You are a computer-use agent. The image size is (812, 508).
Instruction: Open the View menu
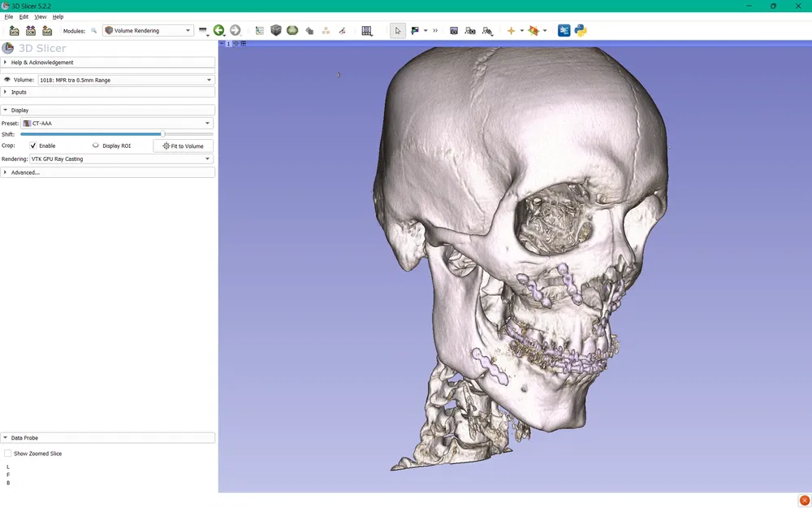pyautogui.click(x=40, y=16)
